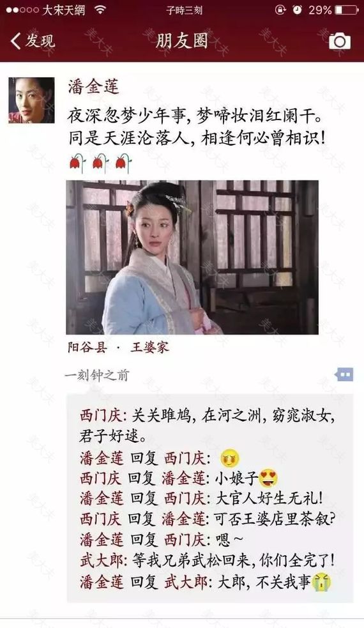The height and width of the screenshot is (628, 364).
Task: Go back to 发现 with the chevron
Action: pos(15,41)
